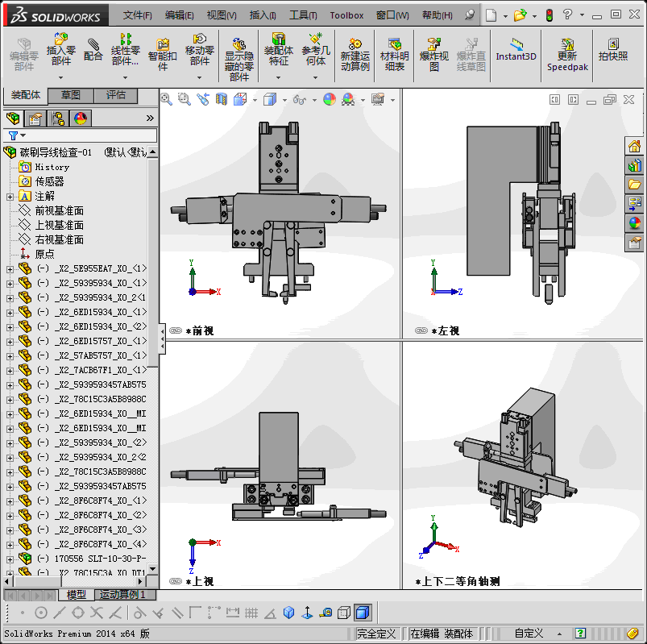647x644 pixels.
Task: Open dropdown under 插入零部件
Action: tap(60, 77)
